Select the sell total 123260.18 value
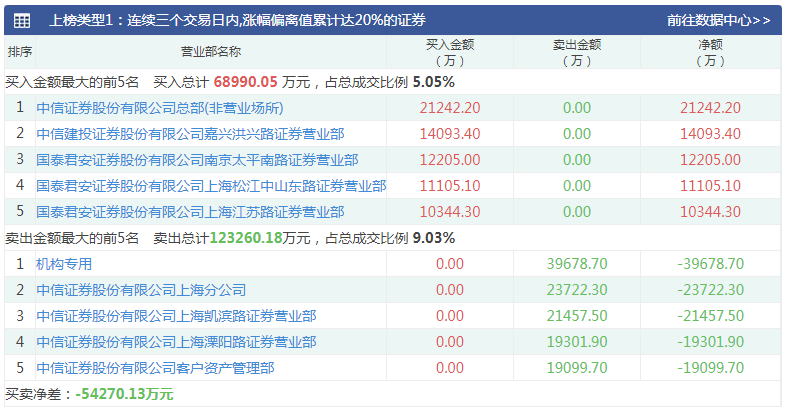 pos(246,238)
